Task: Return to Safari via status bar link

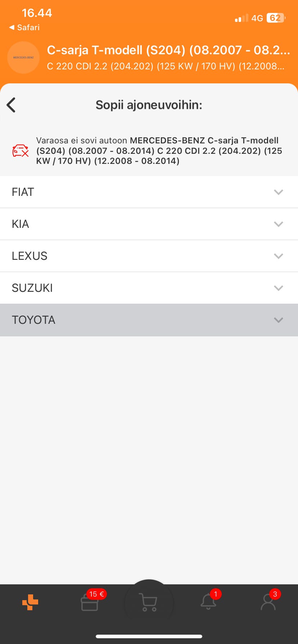Action: pos(24,27)
